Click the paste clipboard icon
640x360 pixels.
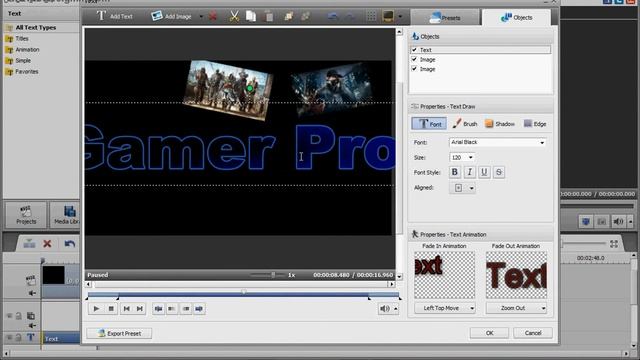[269, 16]
